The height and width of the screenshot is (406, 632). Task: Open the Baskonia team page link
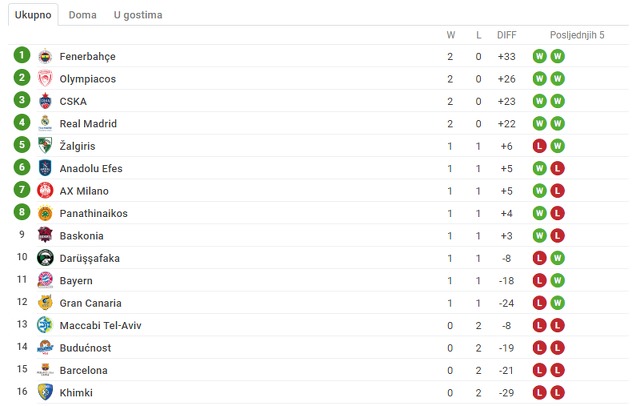point(81,236)
